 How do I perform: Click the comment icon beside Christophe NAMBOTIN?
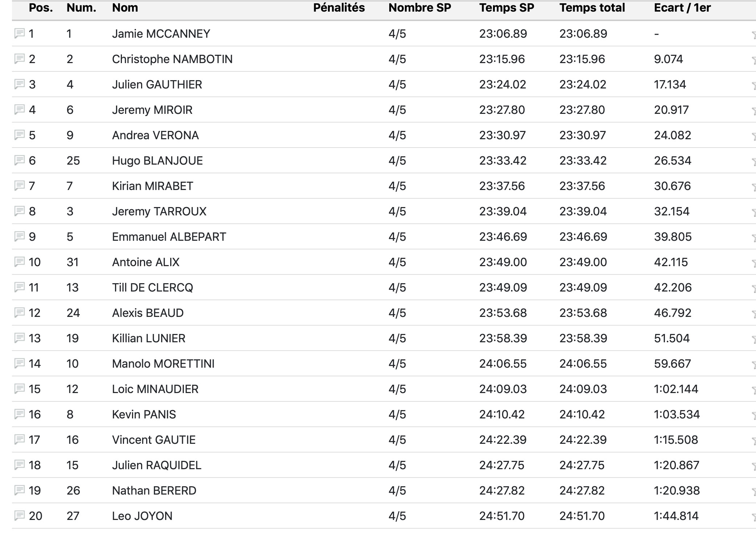point(19,59)
